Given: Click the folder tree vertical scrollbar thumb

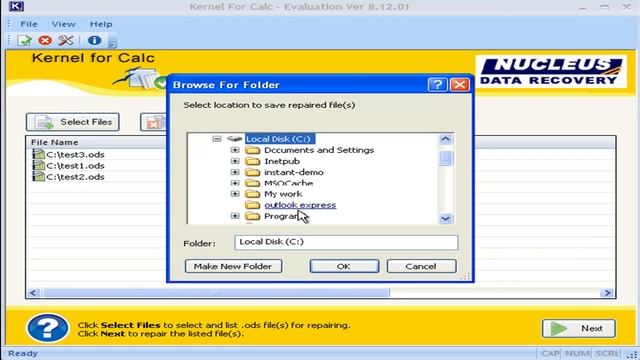Looking at the screenshot, I should [x=446, y=158].
